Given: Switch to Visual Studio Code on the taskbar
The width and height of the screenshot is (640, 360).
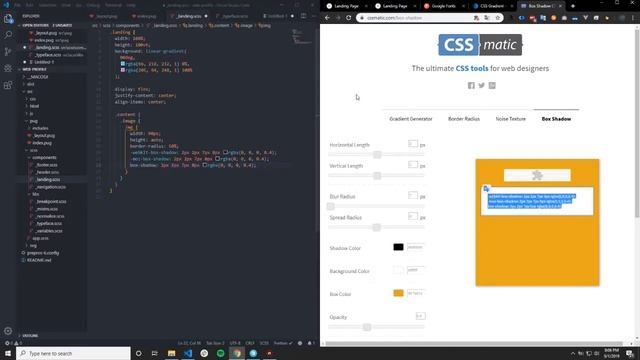Looking at the screenshot, I should pos(188,353).
